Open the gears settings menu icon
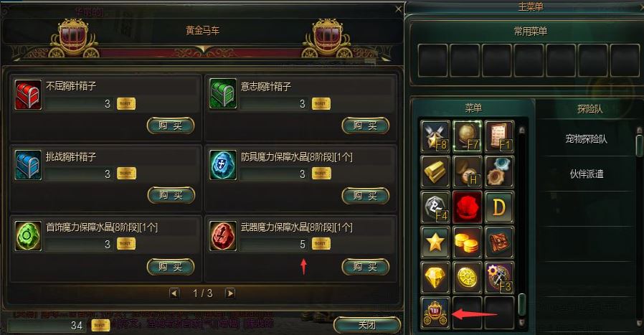The height and width of the screenshot is (335, 644). tap(499, 171)
